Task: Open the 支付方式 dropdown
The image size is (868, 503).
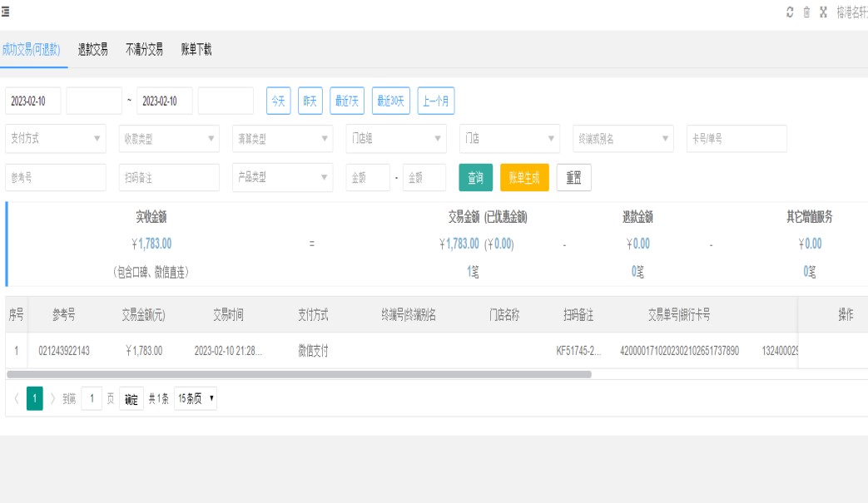Action: (x=56, y=139)
